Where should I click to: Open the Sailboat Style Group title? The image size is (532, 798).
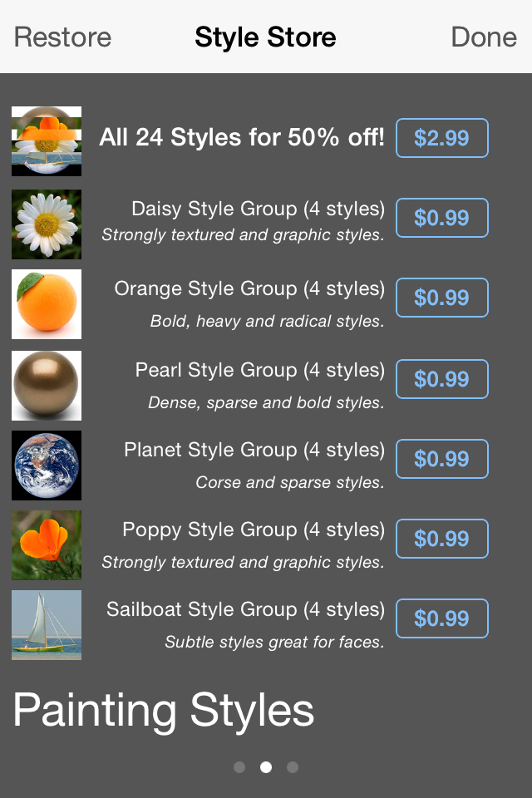pos(245,609)
